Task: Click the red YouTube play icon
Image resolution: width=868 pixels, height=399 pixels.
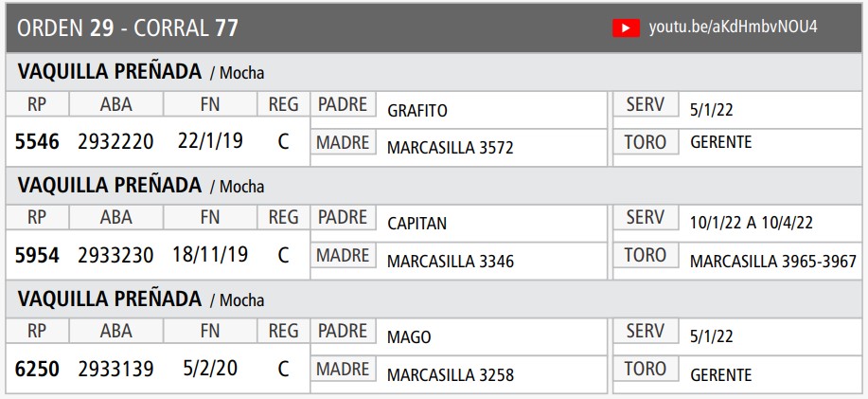Action: [x=626, y=28]
